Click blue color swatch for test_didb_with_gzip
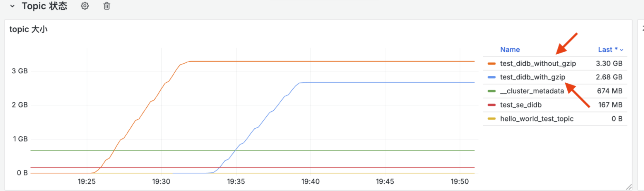 click(x=491, y=77)
